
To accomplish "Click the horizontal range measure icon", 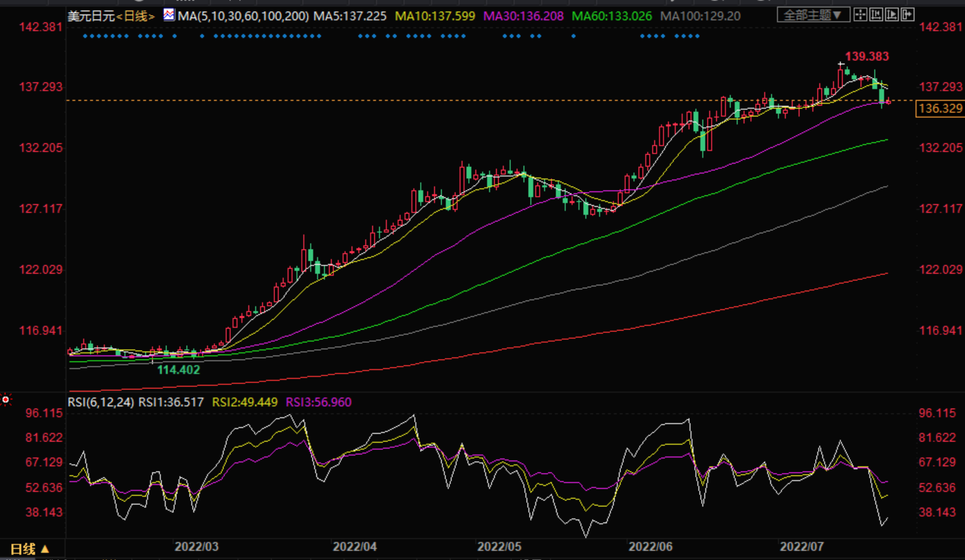I will tap(876, 14).
